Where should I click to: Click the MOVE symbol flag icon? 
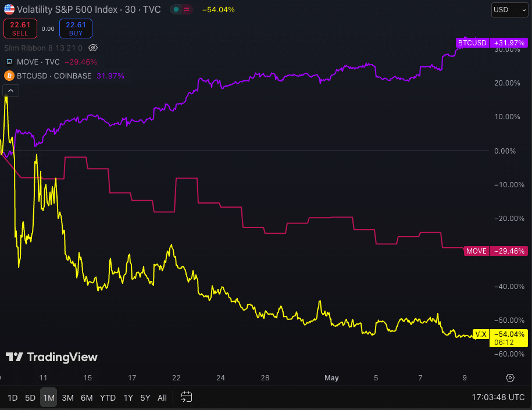point(9,62)
